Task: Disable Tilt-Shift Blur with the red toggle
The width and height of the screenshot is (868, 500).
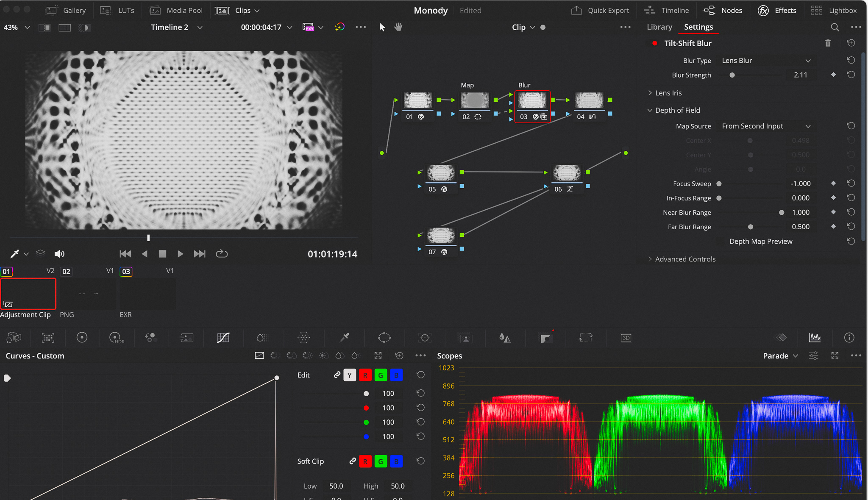Action: [655, 43]
